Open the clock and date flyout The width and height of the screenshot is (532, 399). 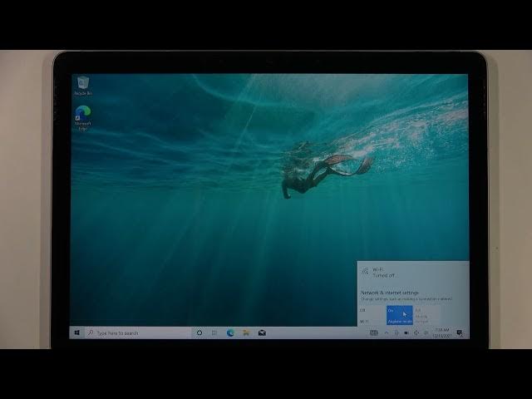[x=442, y=332]
